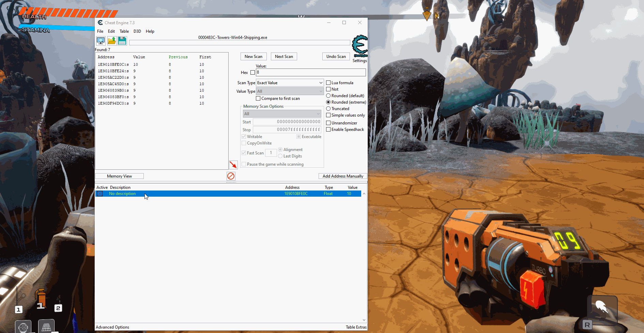Open the D3D menu
The image size is (644, 333).
(137, 31)
